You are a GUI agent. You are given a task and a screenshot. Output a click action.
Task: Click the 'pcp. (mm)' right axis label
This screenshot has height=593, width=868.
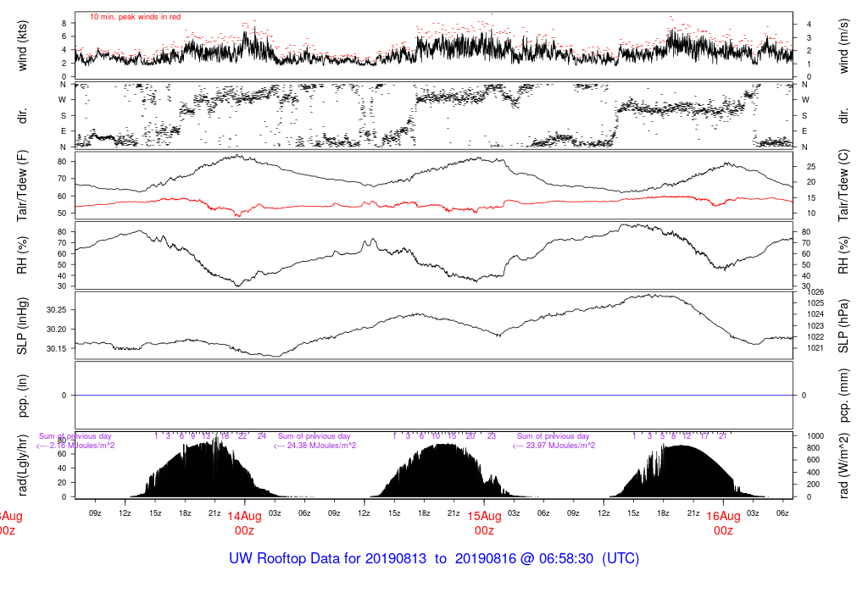(843, 396)
